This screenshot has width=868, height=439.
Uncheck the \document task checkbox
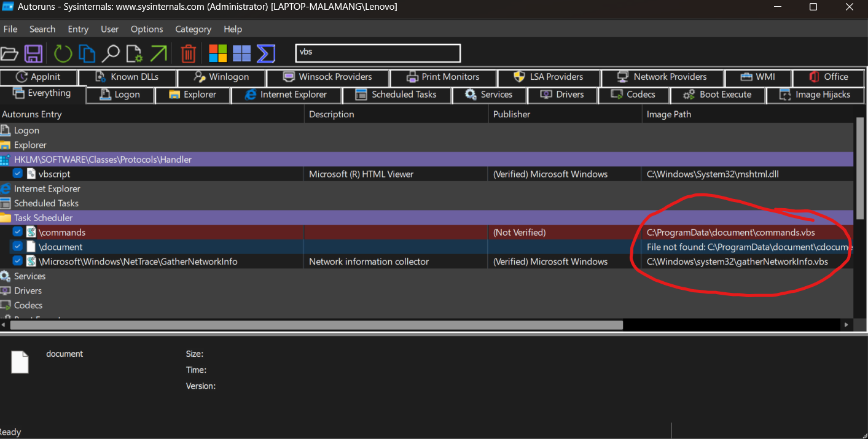(18, 247)
